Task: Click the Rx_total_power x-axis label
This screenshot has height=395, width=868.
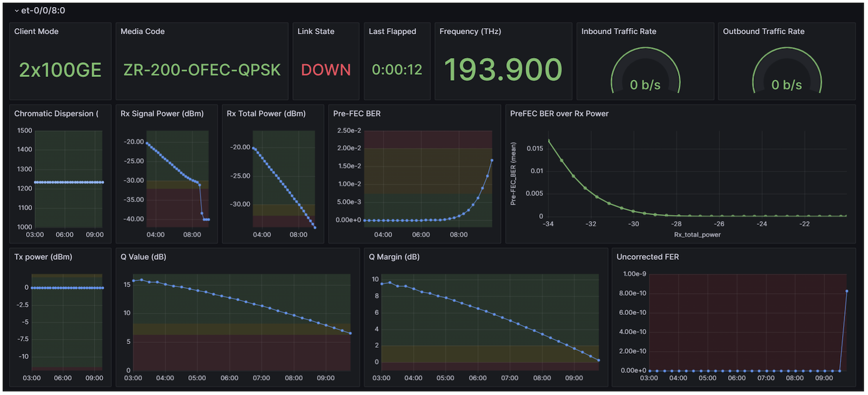Action: point(698,235)
